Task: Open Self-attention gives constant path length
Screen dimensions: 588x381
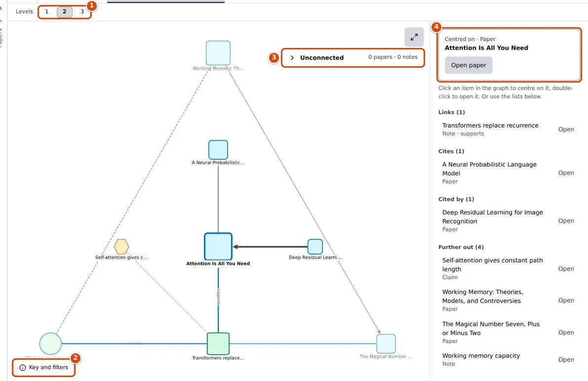Action: (566, 269)
